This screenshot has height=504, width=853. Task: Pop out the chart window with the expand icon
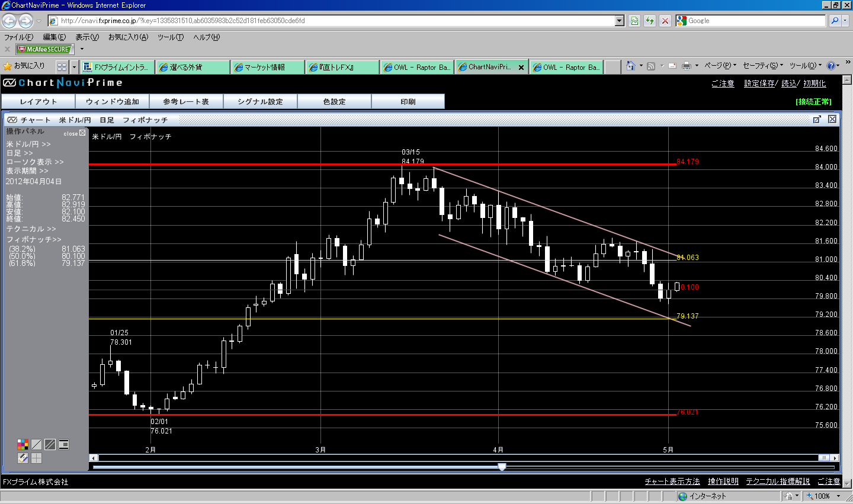pos(817,120)
